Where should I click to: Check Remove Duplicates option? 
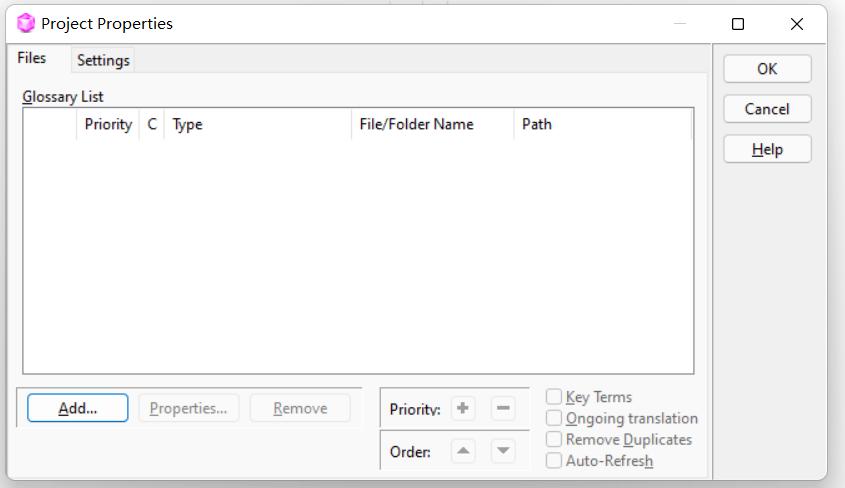click(x=554, y=439)
